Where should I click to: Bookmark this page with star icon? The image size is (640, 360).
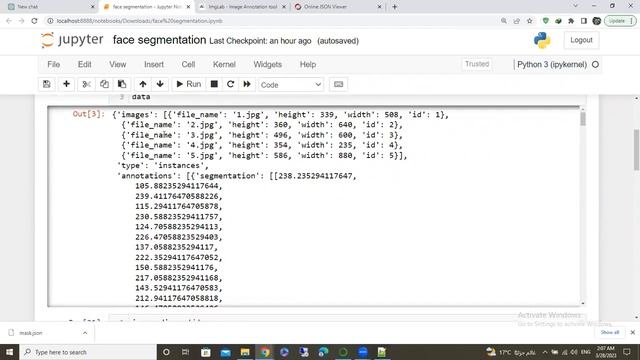(529, 20)
